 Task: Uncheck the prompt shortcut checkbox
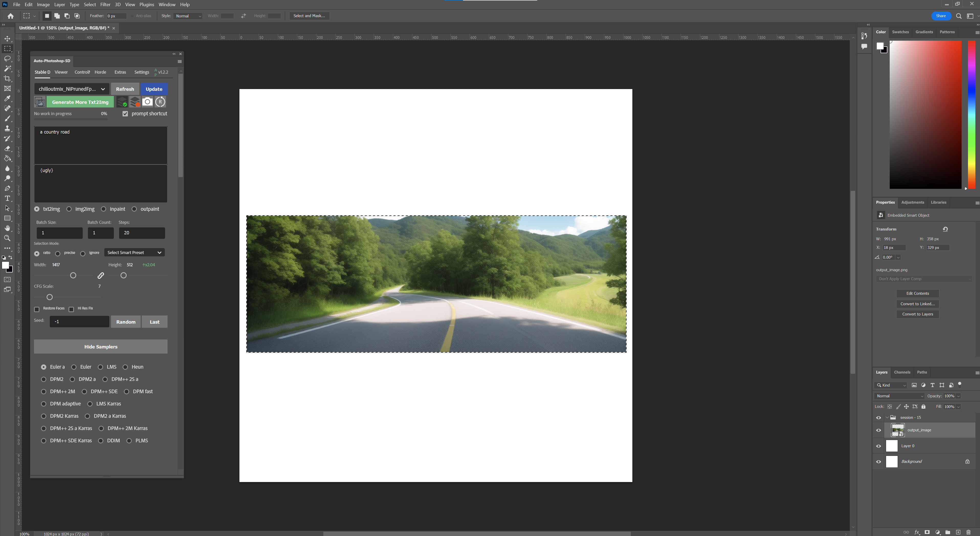[x=125, y=113]
